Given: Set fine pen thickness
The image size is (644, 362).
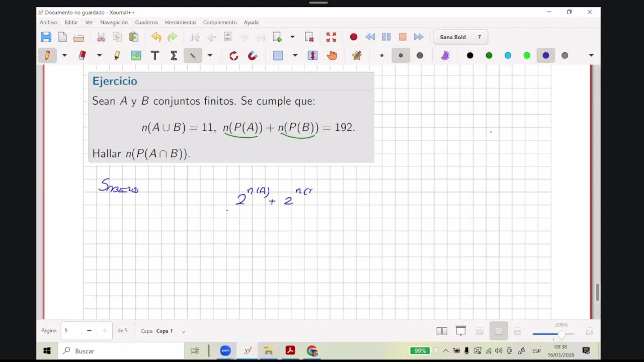Looking at the screenshot, I should (382, 55).
